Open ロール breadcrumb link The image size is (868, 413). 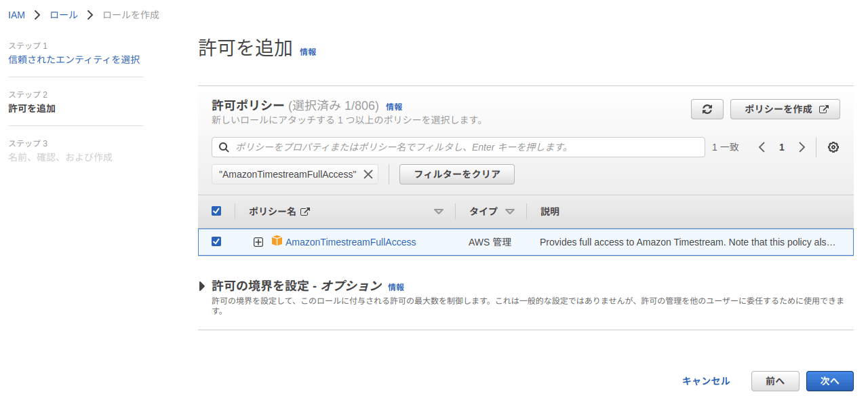(x=64, y=15)
